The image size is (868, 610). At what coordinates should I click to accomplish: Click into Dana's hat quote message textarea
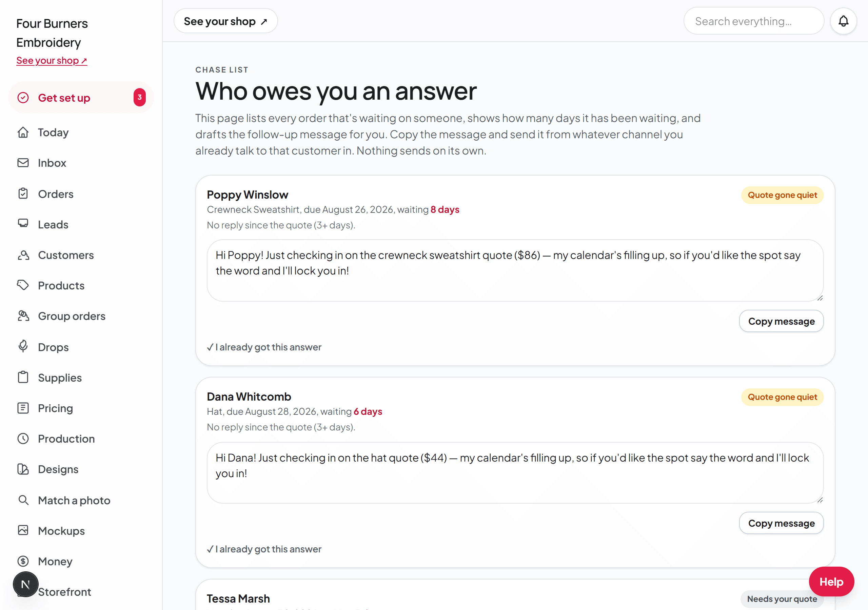(515, 473)
